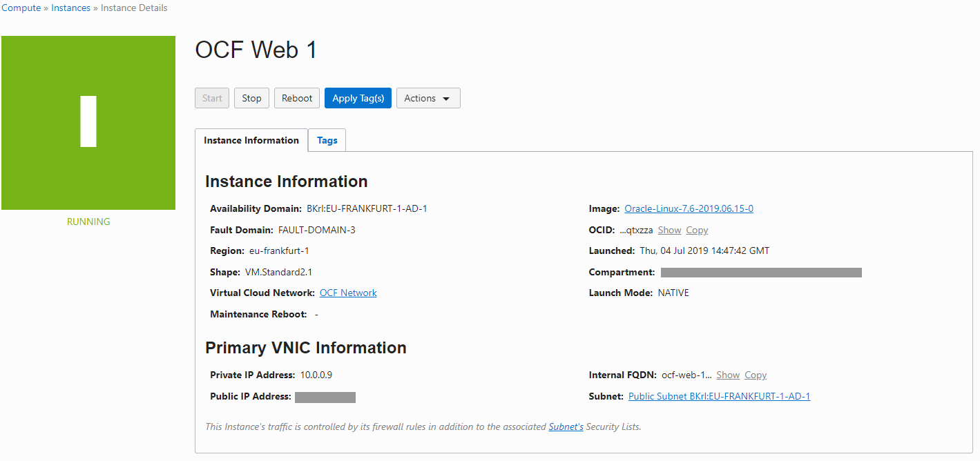Copy the instance OCID
The height and width of the screenshot is (461, 980).
(x=697, y=230)
